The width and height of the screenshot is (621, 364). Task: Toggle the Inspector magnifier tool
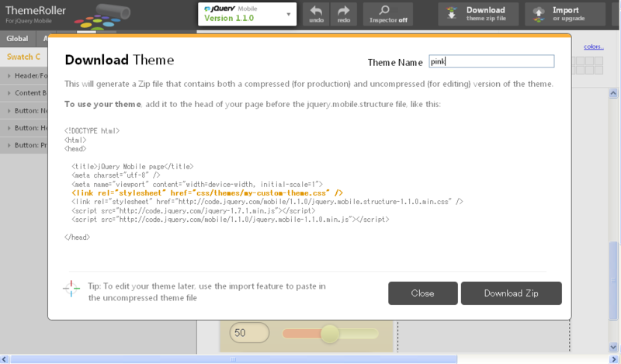[x=388, y=14]
